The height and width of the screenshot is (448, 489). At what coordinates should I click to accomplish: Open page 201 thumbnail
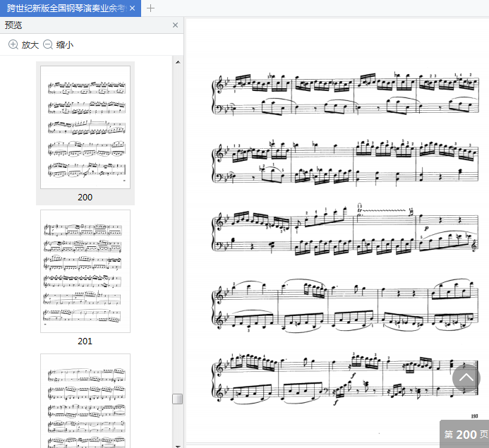[85, 271]
